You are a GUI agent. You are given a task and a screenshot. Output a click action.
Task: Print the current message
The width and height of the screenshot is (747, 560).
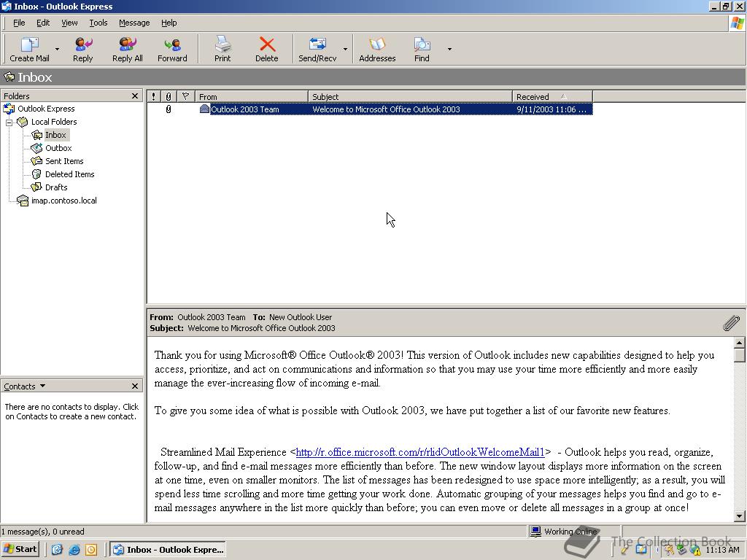[222, 49]
